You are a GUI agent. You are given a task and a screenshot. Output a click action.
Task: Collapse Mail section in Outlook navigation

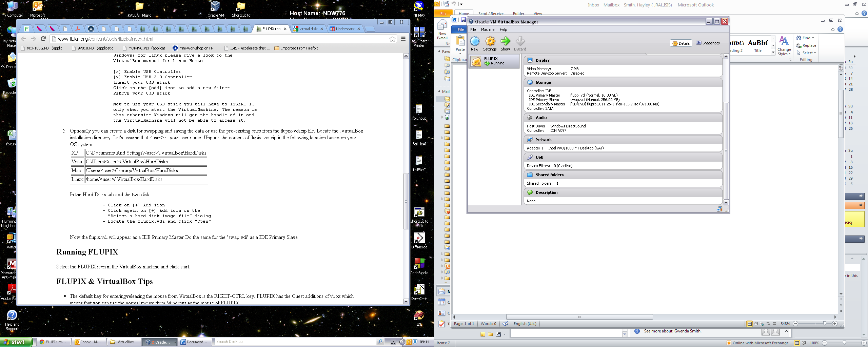[439, 91]
